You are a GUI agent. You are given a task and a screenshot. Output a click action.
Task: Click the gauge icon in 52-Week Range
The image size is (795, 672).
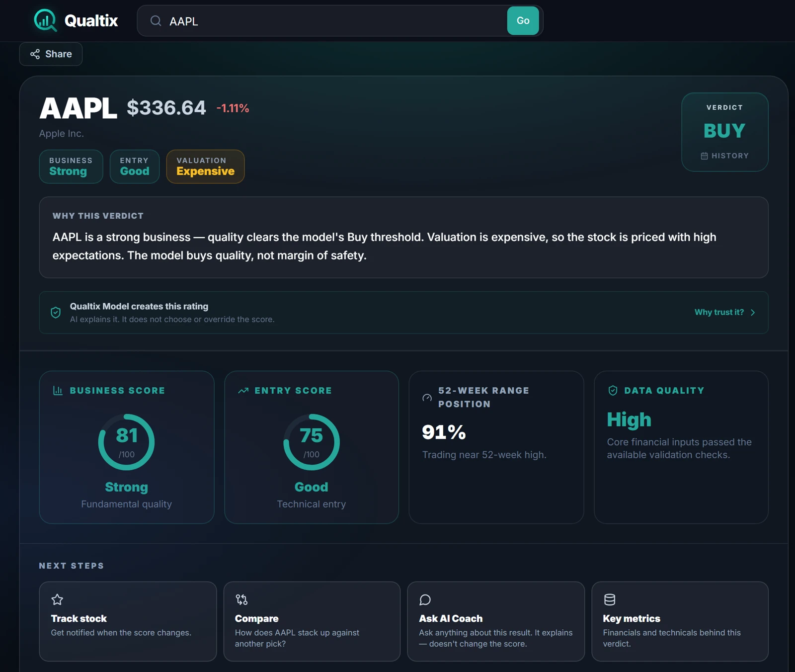427,398
